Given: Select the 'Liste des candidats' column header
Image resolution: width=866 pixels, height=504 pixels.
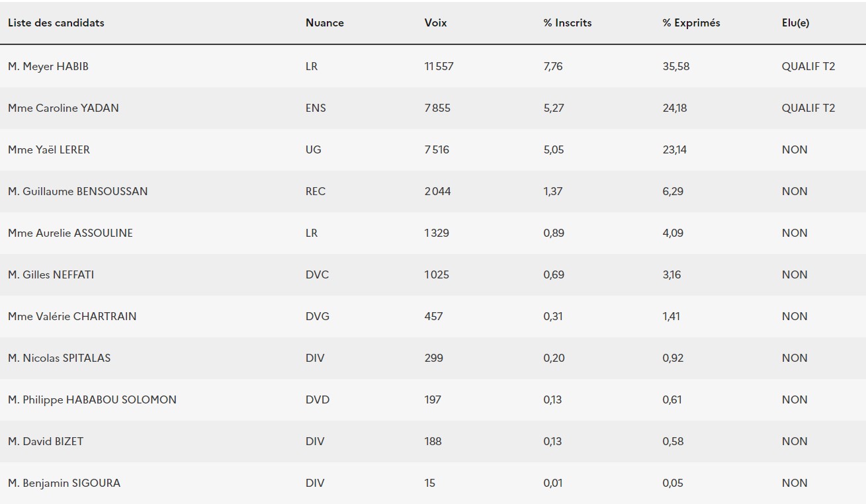Looking at the screenshot, I should 56,22.
